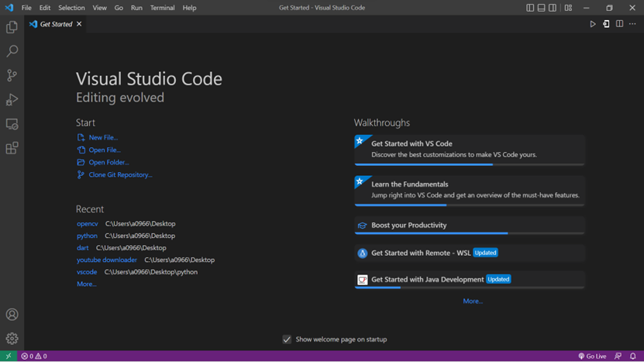This screenshot has height=362, width=644.
Task: Open the Selection menu
Action: coord(71,8)
